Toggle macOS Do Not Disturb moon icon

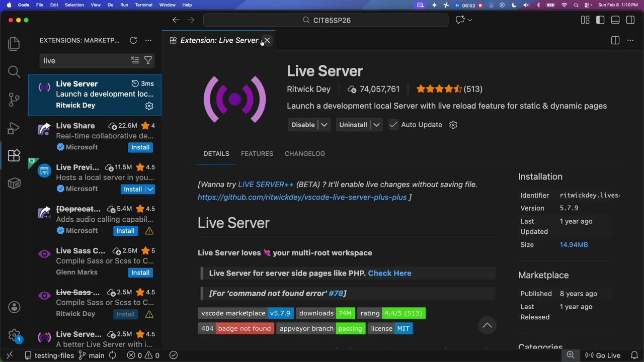click(x=514, y=5)
